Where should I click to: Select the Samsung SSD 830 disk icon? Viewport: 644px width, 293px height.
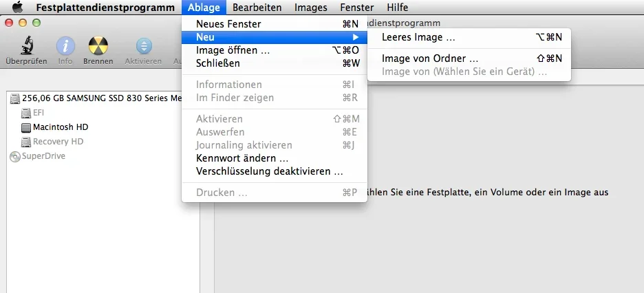pos(16,98)
